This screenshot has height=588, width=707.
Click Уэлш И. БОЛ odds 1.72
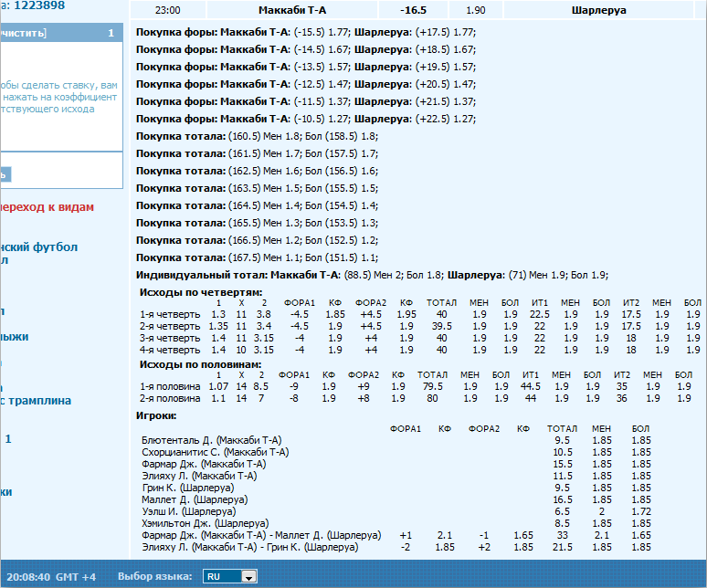[641, 511]
